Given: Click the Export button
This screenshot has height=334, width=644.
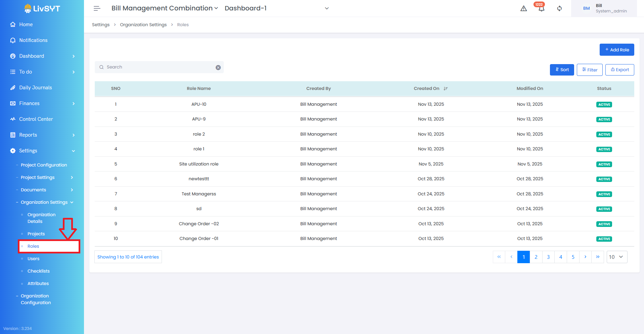Looking at the screenshot, I should pos(619,70).
